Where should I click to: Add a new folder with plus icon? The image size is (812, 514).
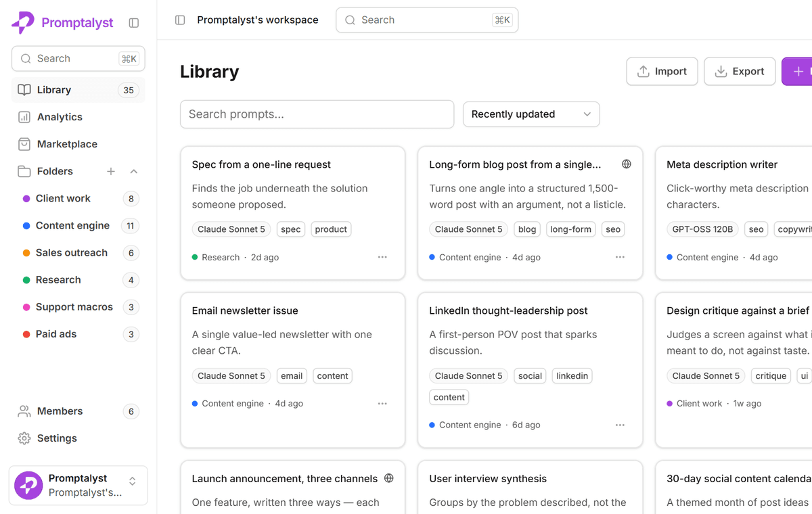pyautogui.click(x=111, y=171)
